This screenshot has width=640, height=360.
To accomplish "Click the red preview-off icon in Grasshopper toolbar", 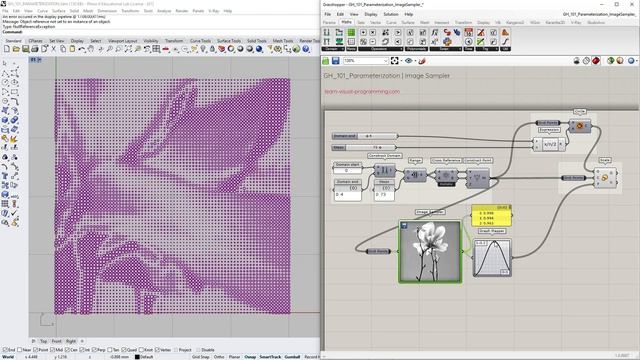I will point(596,61).
